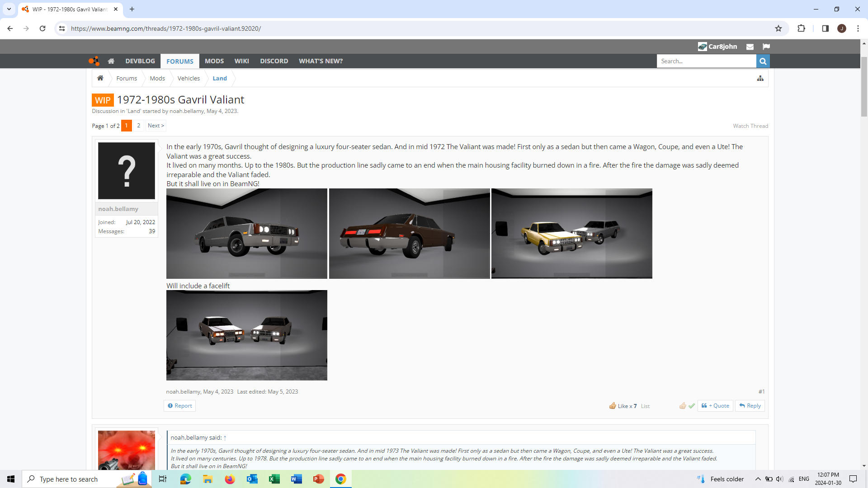Viewport: 868px width, 488px height.
Task: Open the Chrome profile avatar
Action: 842,28
